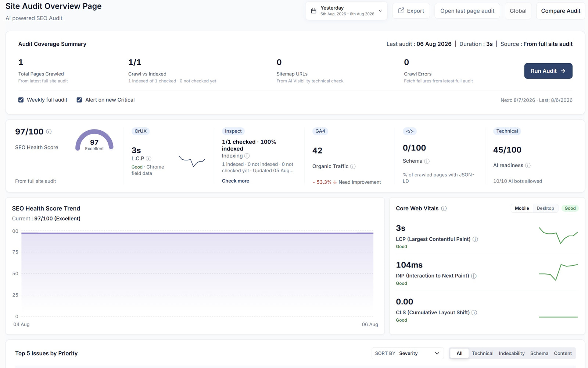Screen dimensions: 588x368
Task: Click the Global button
Action: 518,11
